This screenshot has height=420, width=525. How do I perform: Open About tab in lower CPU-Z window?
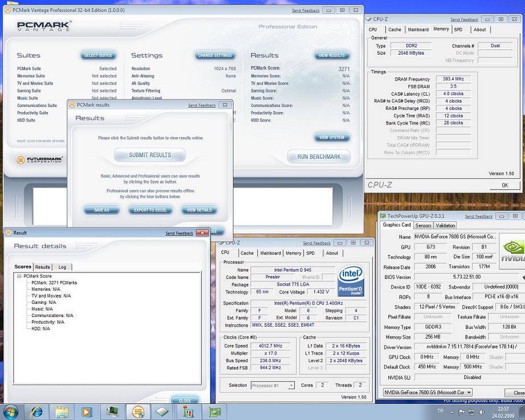coord(332,253)
